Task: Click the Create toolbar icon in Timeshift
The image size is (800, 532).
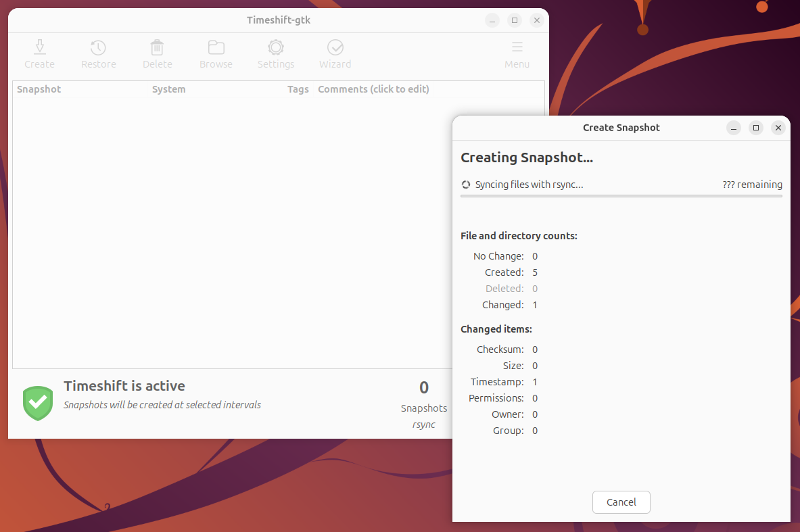Action: tap(39, 53)
